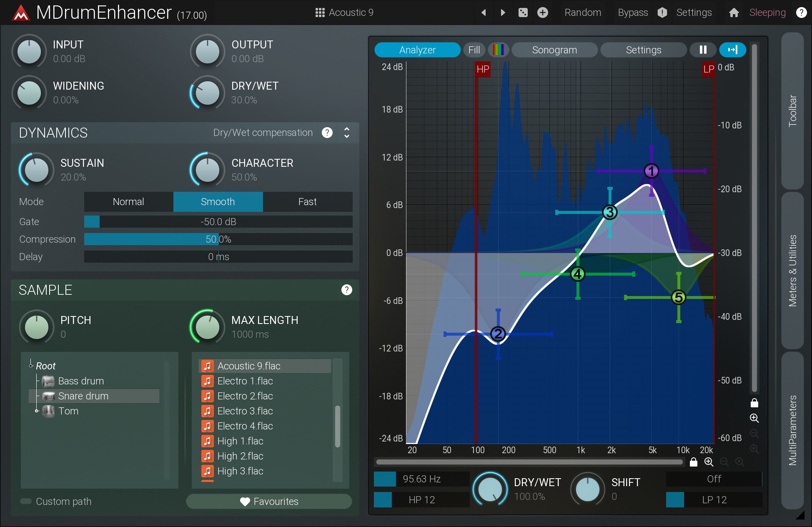This screenshot has height=527, width=812.
Task: Switch to the Sonogram tab
Action: click(x=554, y=50)
